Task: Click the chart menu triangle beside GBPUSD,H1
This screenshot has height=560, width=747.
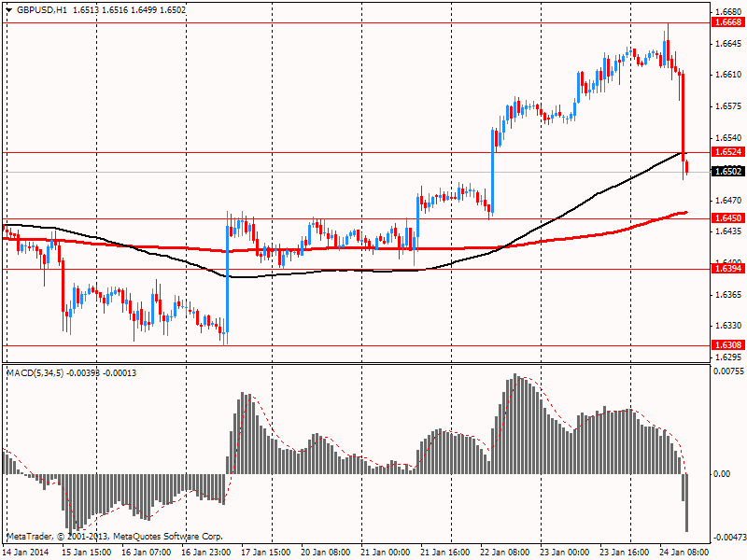Action: pyautogui.click(x=9, y=10)
